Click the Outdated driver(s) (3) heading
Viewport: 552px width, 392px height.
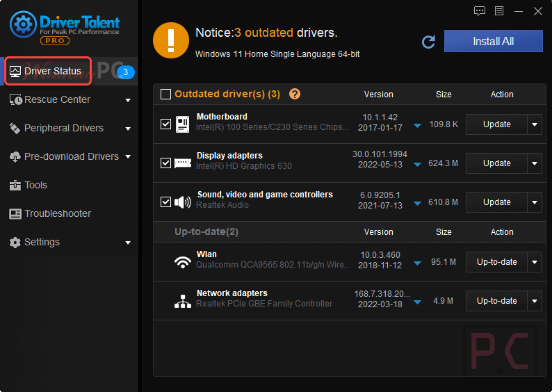coord(227,94)
